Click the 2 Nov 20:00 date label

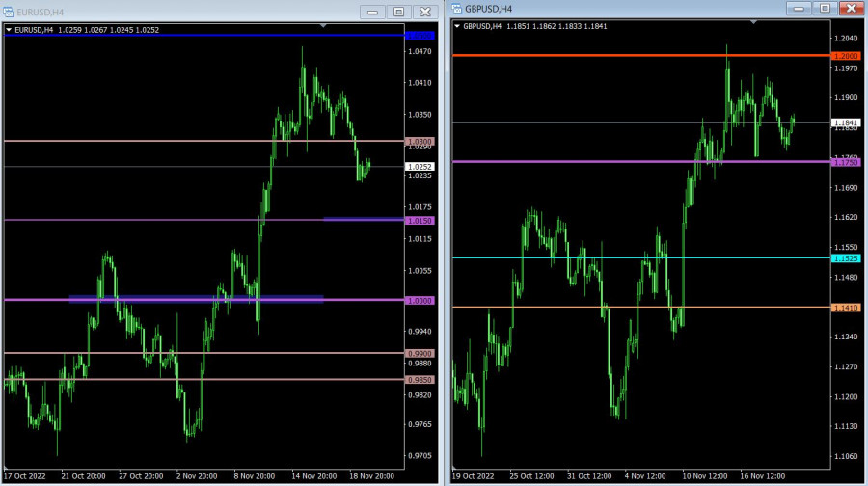coord(197,476)
